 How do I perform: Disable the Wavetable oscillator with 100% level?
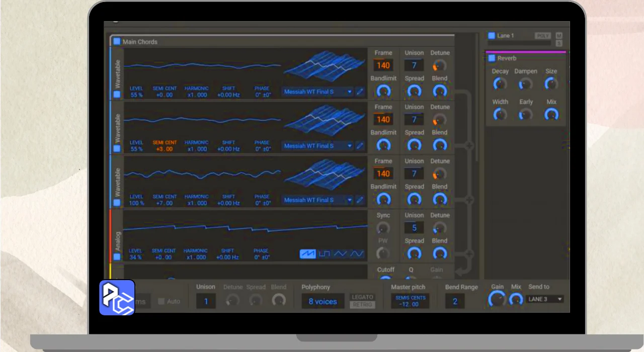pos(117,203)
